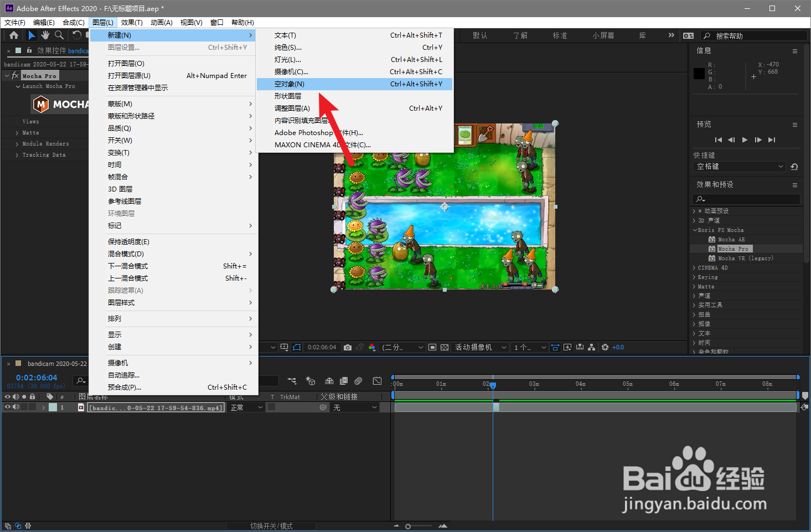Open 空格键 shortcut dropdown in preview panel
Viewport: 811px width, 532px height.
[740, 167]
